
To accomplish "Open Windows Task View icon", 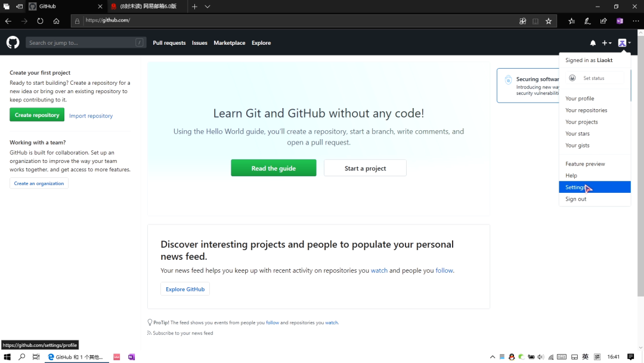I will coord(36,357).
